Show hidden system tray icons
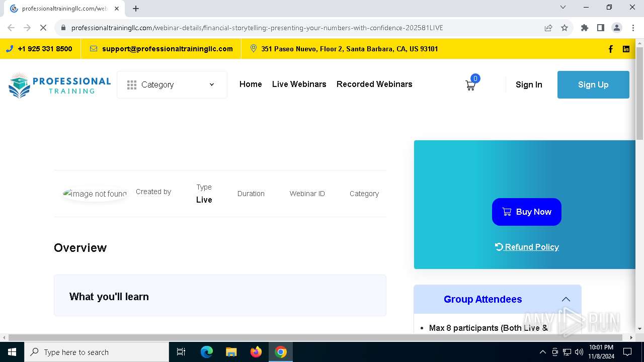 (x=542, y=352)
